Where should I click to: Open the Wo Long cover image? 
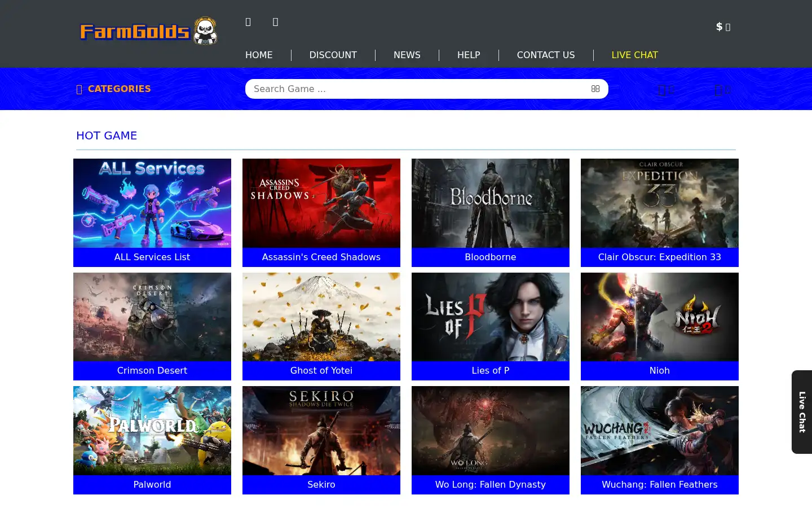[491, 431]
